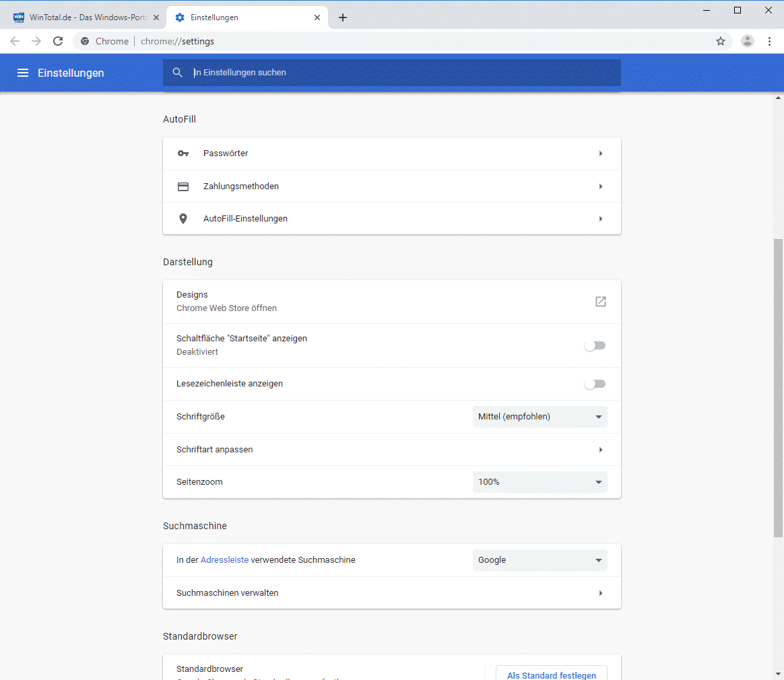
Task: Expand the Passwörter settings row
Action: tap(391, 154)
